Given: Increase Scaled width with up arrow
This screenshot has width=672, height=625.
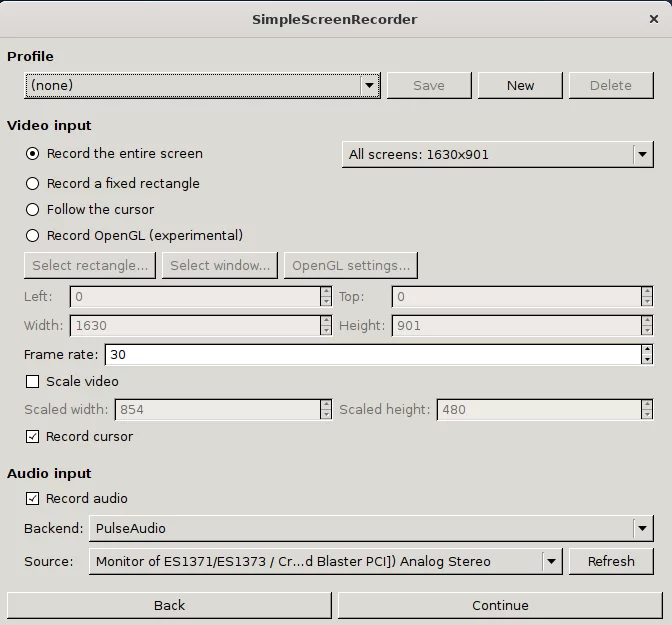Looking at the screenshot, I should coord(326,404).
